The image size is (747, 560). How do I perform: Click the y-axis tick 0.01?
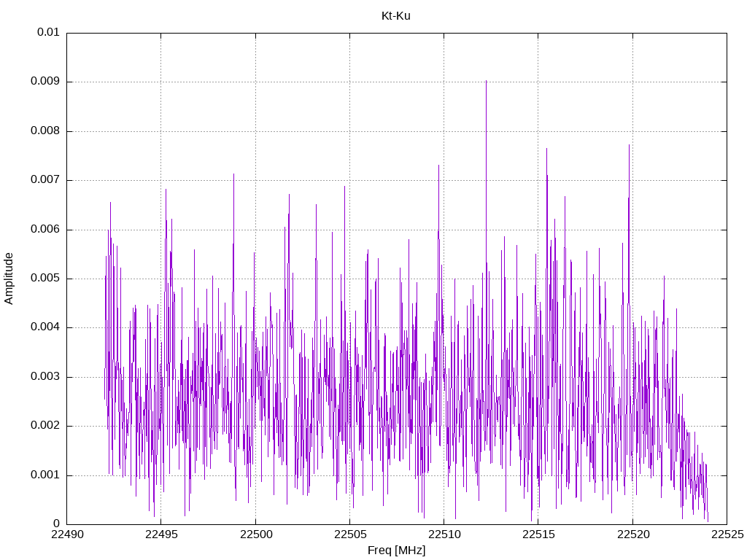point(48,32)
